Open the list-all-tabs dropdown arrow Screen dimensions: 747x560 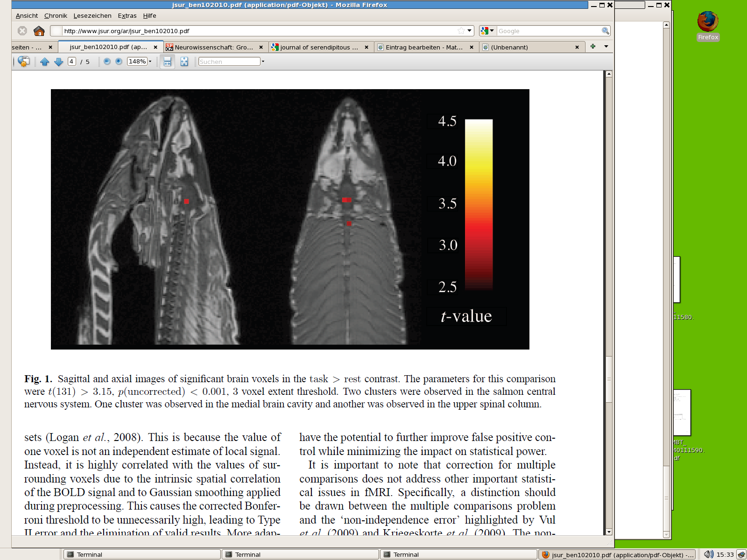pos(606,47)
